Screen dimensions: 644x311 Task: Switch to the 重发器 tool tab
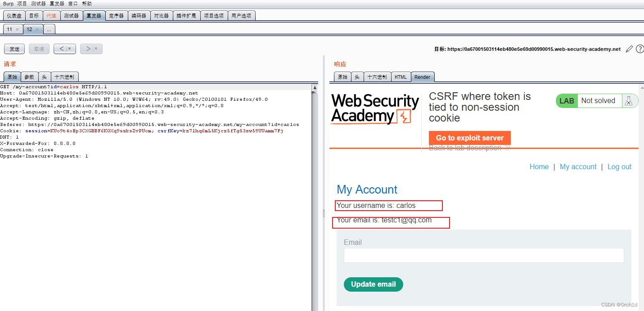pyautogui.click(x=94, y=16)
